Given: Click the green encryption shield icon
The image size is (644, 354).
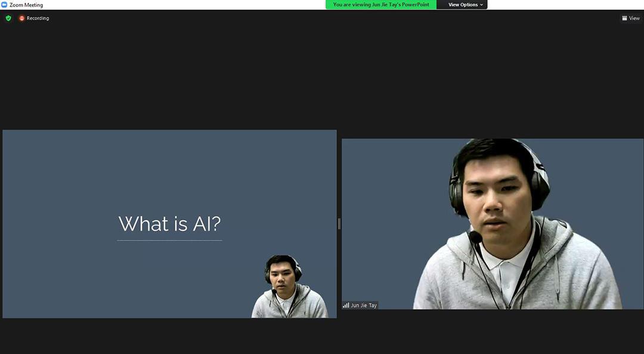Looking at the screenshot, I should pyautogui.click(x=8, y=18).
